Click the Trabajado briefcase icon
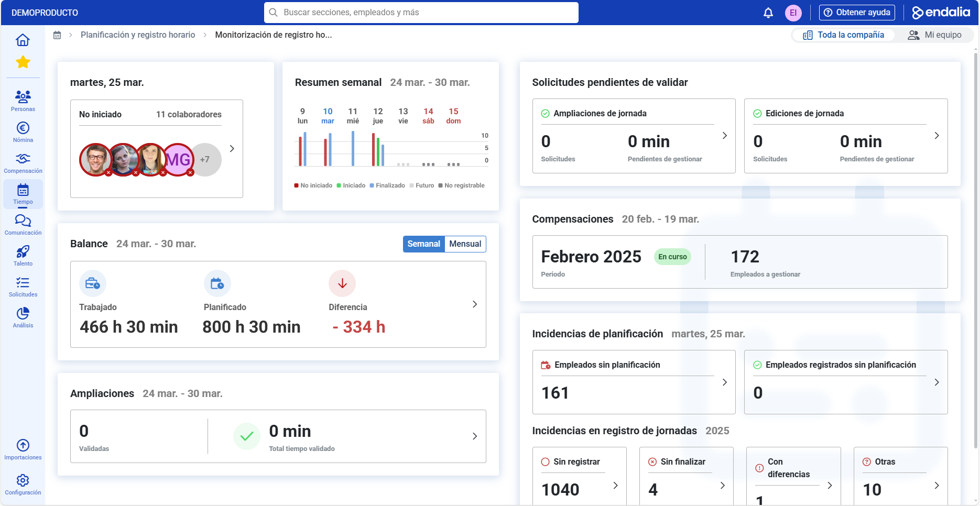980x506 pixels. tap(93, 283)
